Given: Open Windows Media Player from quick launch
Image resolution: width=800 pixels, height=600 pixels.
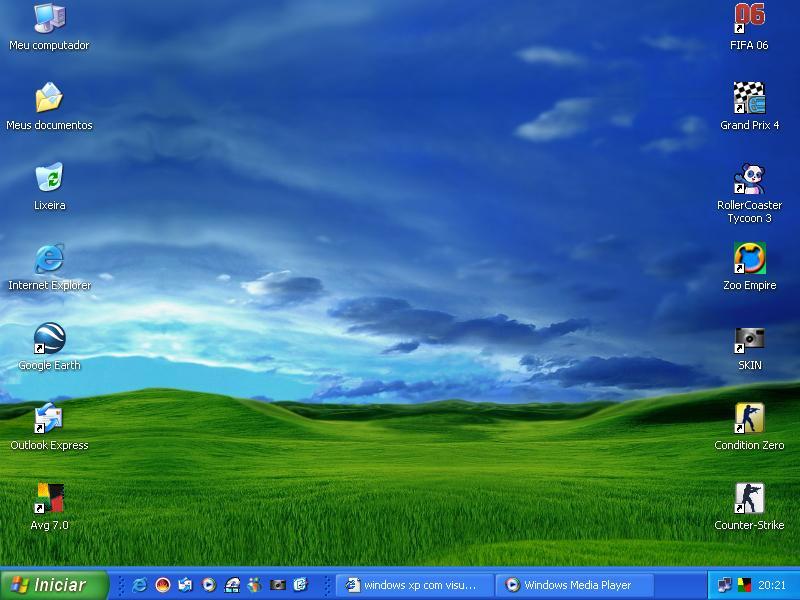Looking at the screenshot, I should click(209, 585).
